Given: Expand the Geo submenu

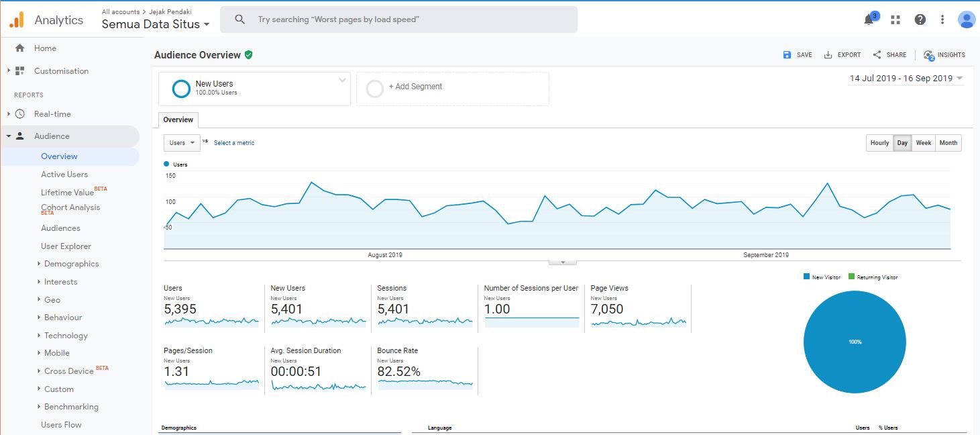Looking at the screenshot, I should coord(39,300).
